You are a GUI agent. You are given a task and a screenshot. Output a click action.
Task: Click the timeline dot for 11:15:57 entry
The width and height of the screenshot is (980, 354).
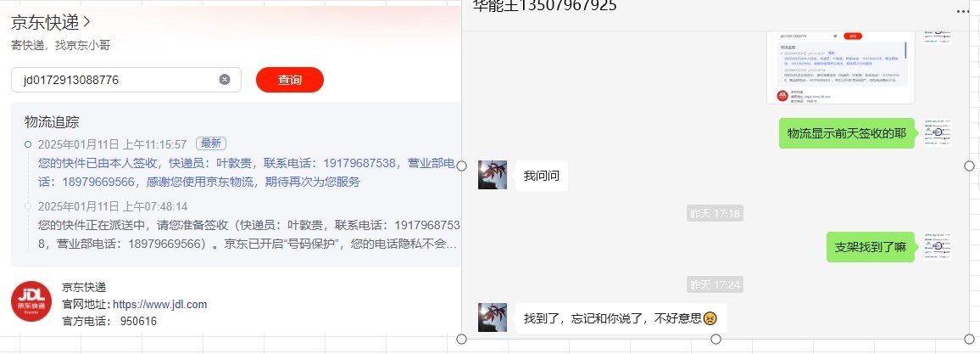click(x=27, y=144)
